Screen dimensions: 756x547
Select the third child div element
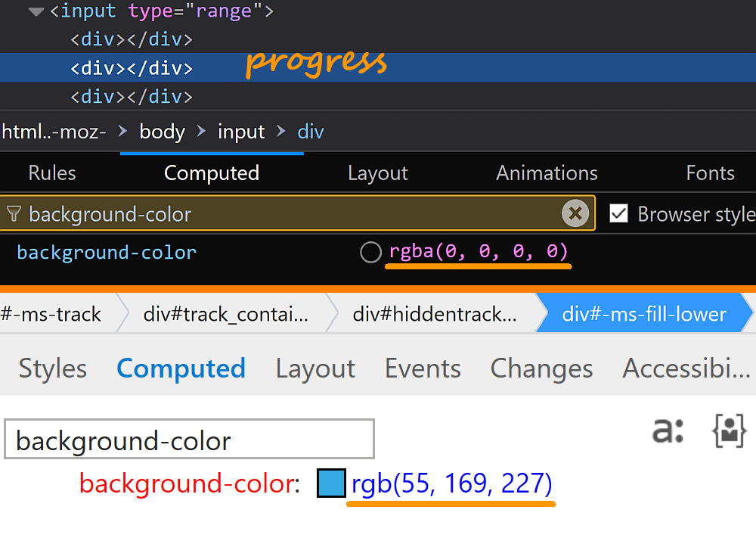[x=132, y=97]
